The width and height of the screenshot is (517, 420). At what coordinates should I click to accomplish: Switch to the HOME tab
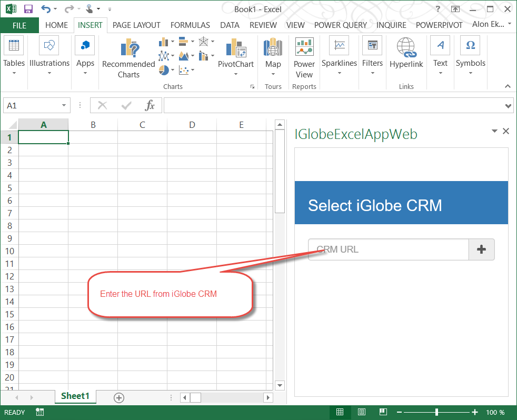[57, 25]
